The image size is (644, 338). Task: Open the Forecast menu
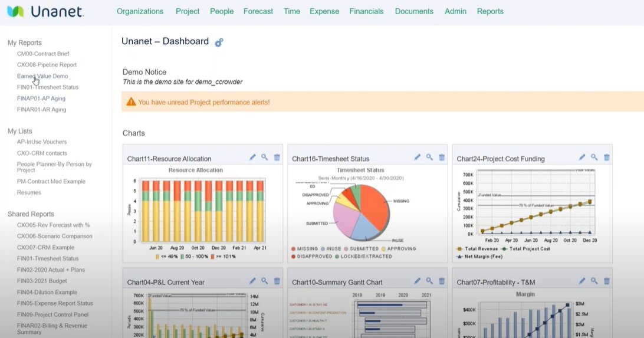tap(258, 11)
